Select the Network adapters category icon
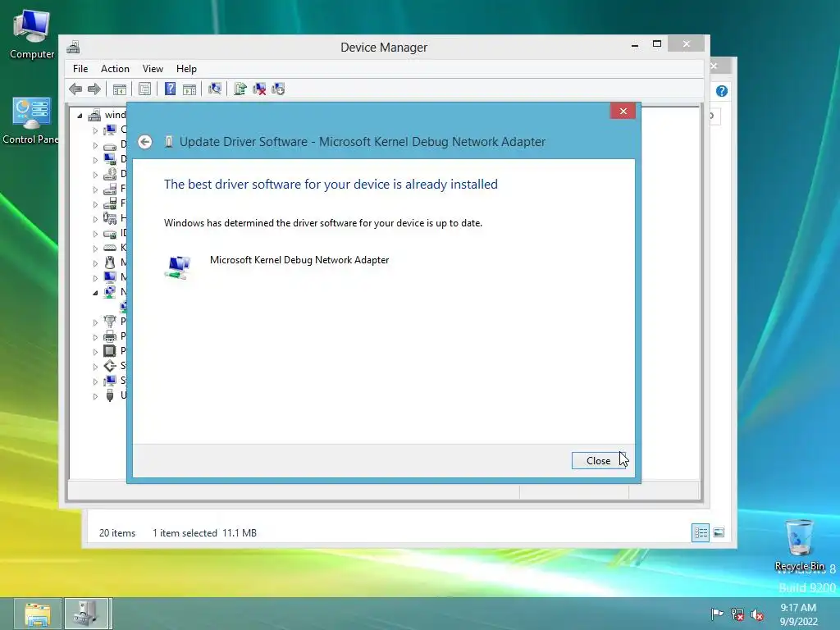Viewport: 840px width, 630px height. pyautogui.click(x=110, y=292)
